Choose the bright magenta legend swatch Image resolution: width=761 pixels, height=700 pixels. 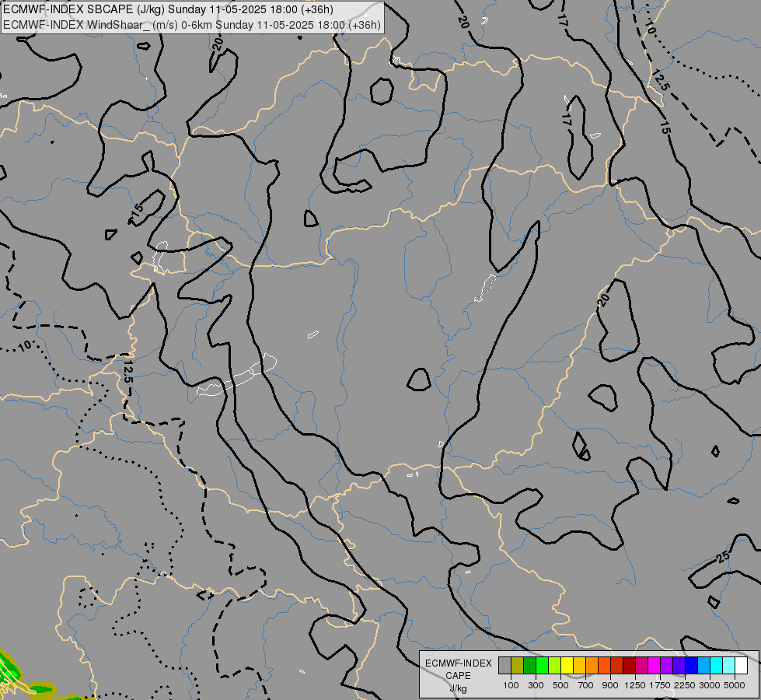(x=654, y=666)
